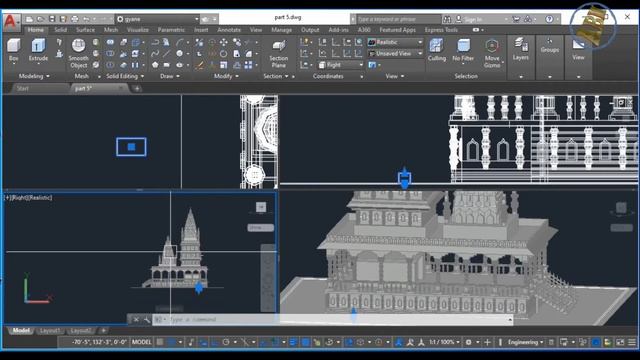This screenshot has width=640, height=360.
Task: Toggle polar tracking in status bar
Action: tap(226, 342)
